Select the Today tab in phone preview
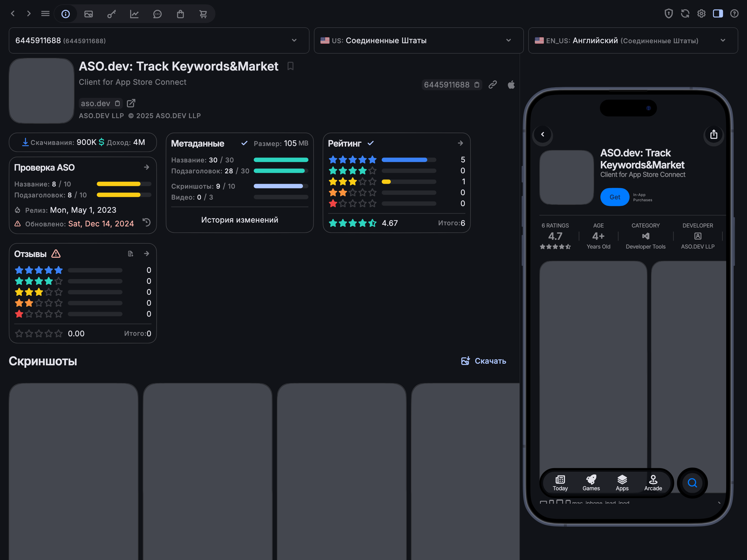Image resolution: width=747 pixels, height=560 pixels. [560, 483]
